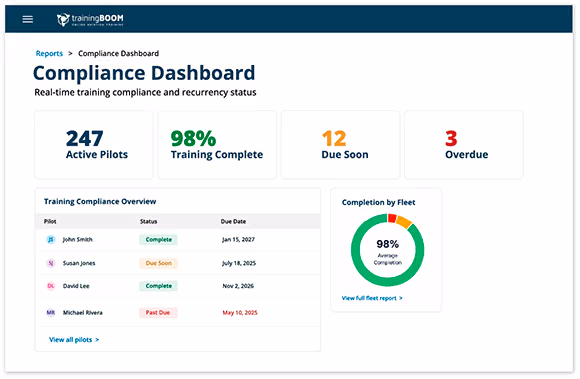Select David Lee's DL avatar

tap(51, 286)
